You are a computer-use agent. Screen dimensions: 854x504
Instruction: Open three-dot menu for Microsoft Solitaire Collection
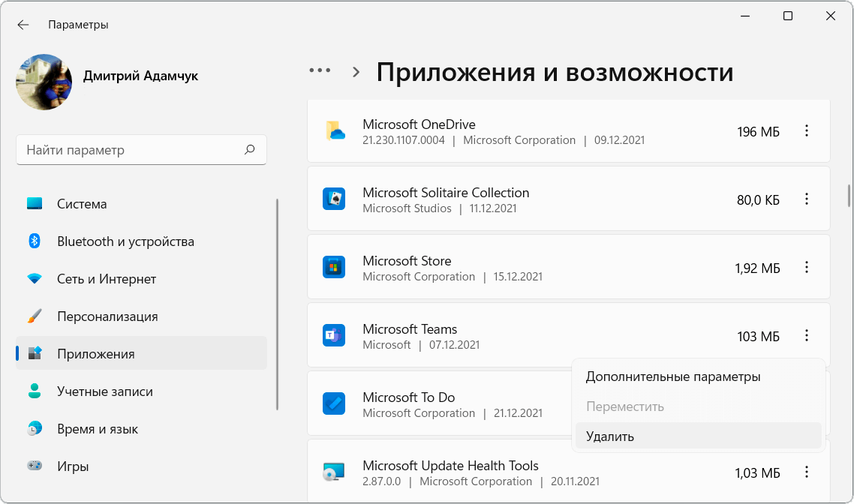pyautogui.click(x=807, y=199)
